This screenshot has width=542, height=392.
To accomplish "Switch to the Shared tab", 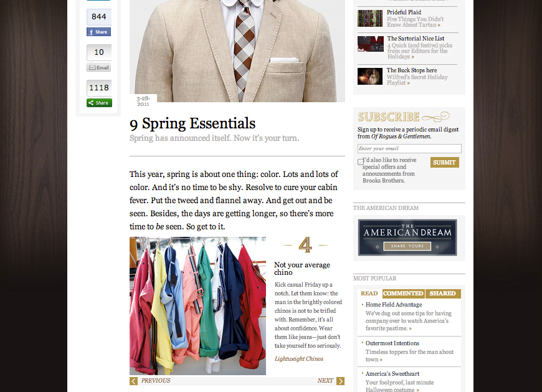I will [443, 294].
